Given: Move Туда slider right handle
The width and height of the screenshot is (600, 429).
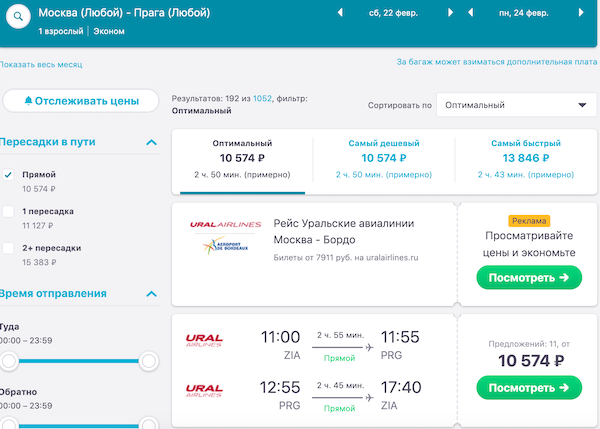Looking at the screenshot, I should (x=148, y=361).
